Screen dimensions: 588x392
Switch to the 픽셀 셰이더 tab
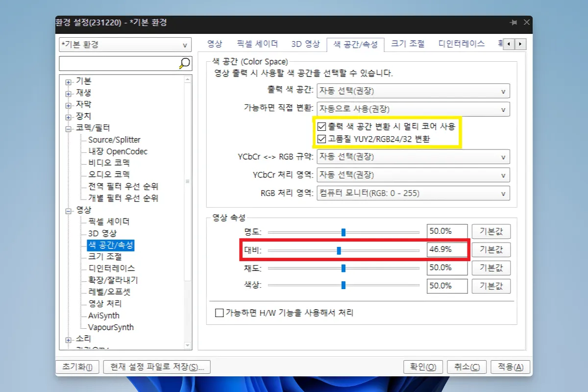pos(256,44)
